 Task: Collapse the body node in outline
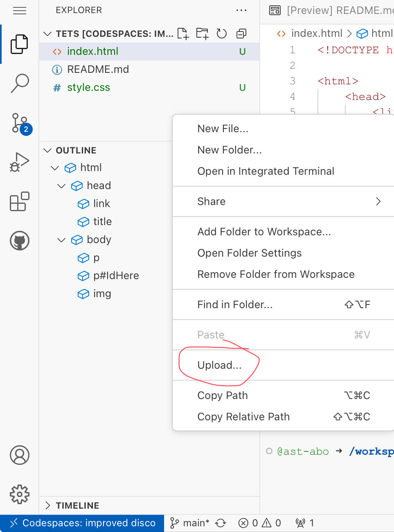61,240
